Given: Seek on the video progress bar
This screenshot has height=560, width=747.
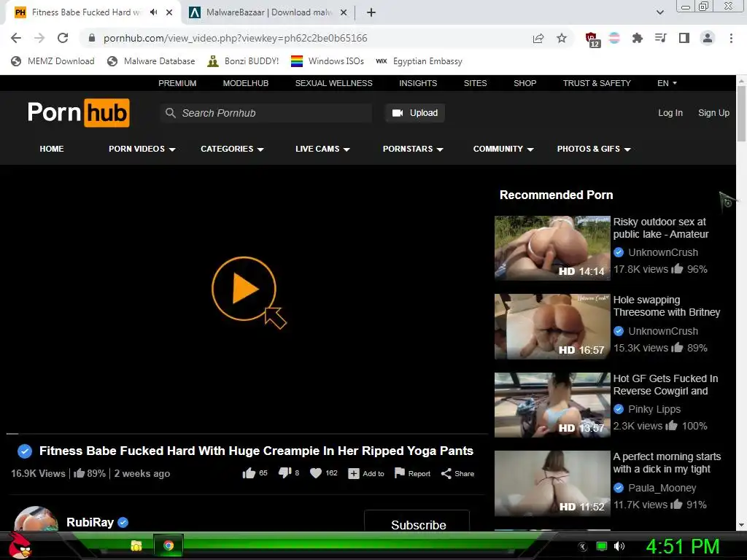Looking at the screenshot, I should pos(247,434).
